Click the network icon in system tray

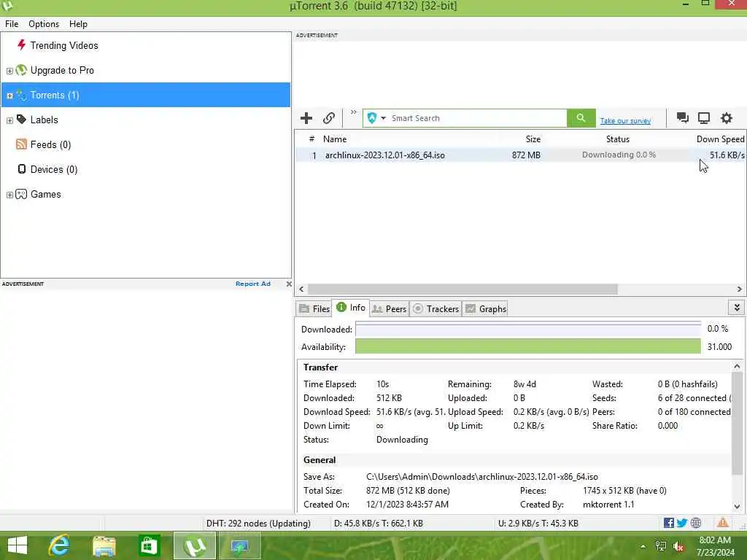coord(661,546)
